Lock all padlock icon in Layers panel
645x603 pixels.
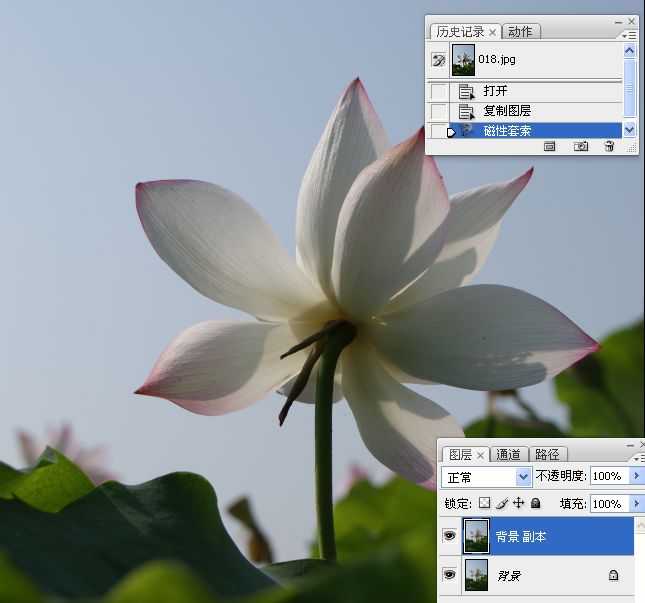(x=535, y=503)
